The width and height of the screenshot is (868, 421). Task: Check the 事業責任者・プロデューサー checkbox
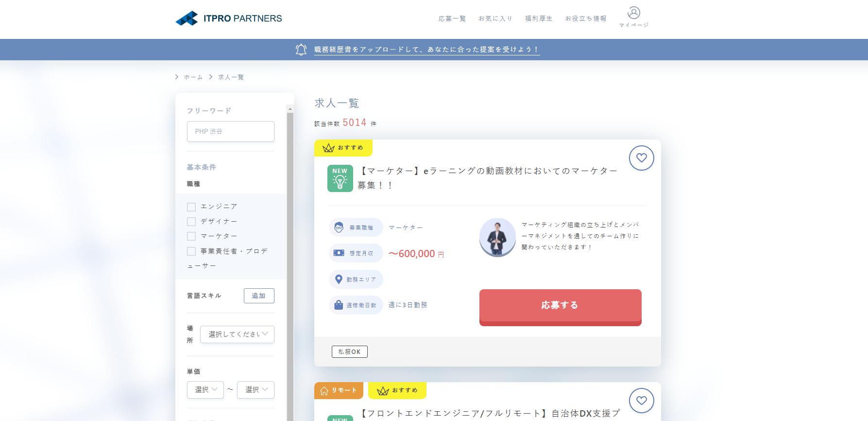pos(191,251)
